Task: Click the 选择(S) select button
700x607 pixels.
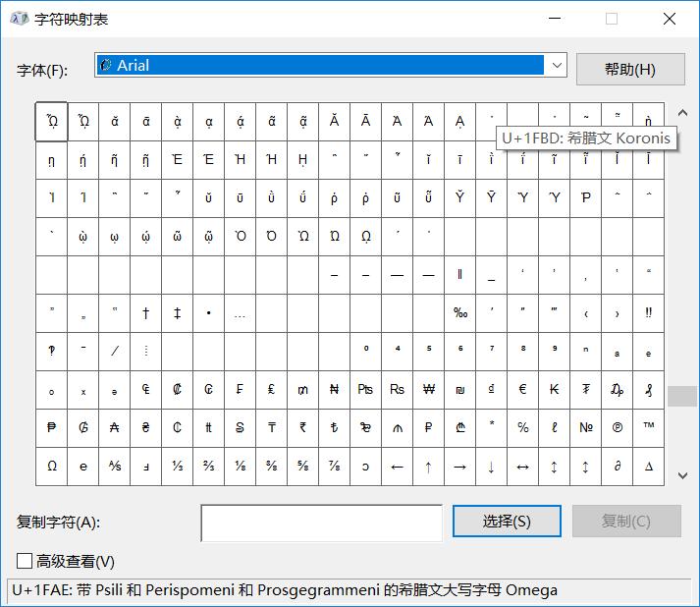Action: [x=507, y=522]
